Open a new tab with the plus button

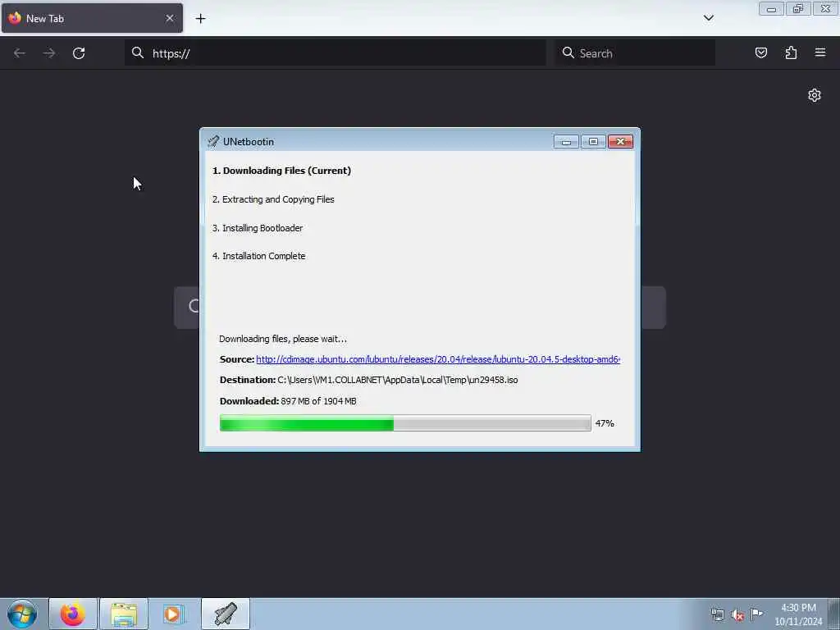200,19
